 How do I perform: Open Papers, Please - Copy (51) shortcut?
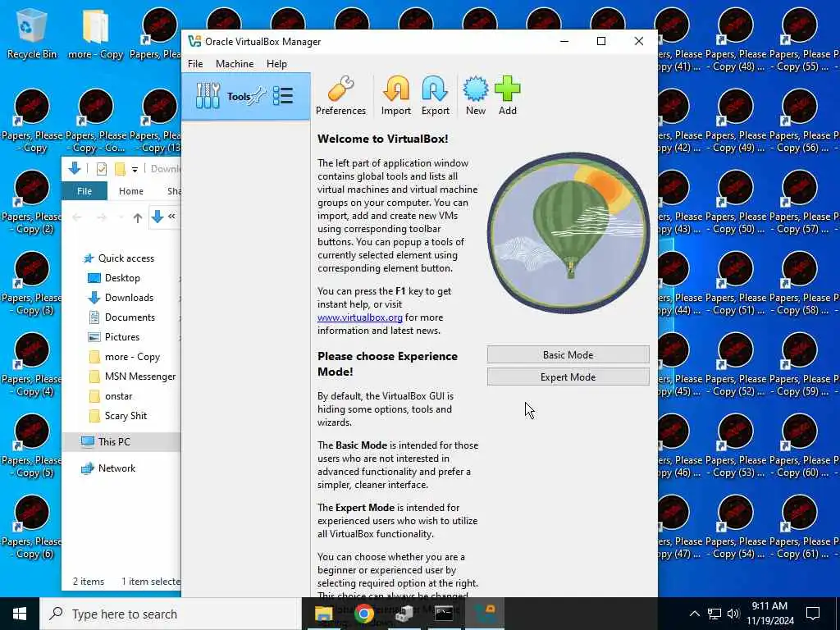coord(736,285)
